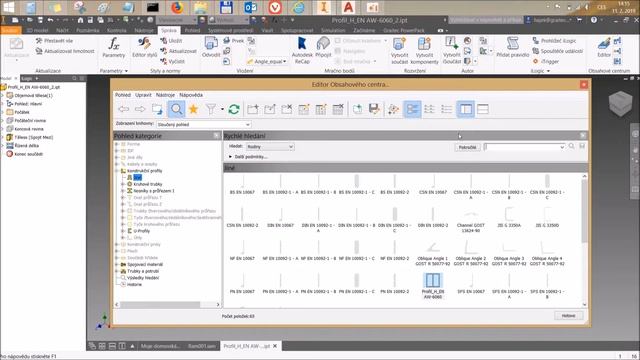Open the Upravit menu in the editor
640x360 pixels.
coord(143,95)
